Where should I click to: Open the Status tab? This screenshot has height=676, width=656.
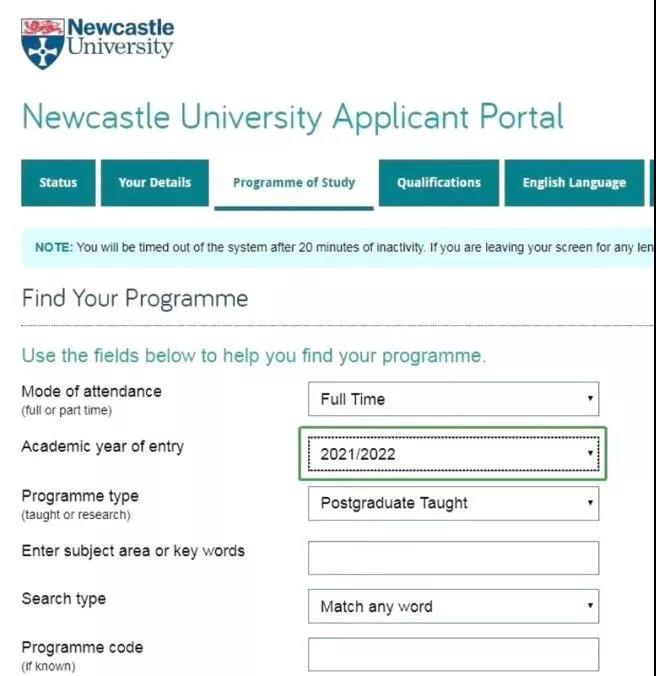[x=58, y=183]
